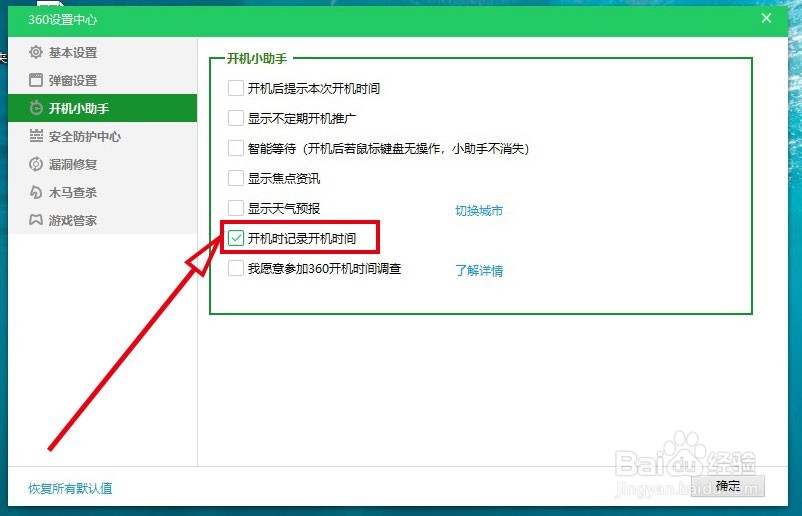This screenshot has height=516, width=802.
Task: Click the gear icon beside 基本设置
Action: coord(36,52)
